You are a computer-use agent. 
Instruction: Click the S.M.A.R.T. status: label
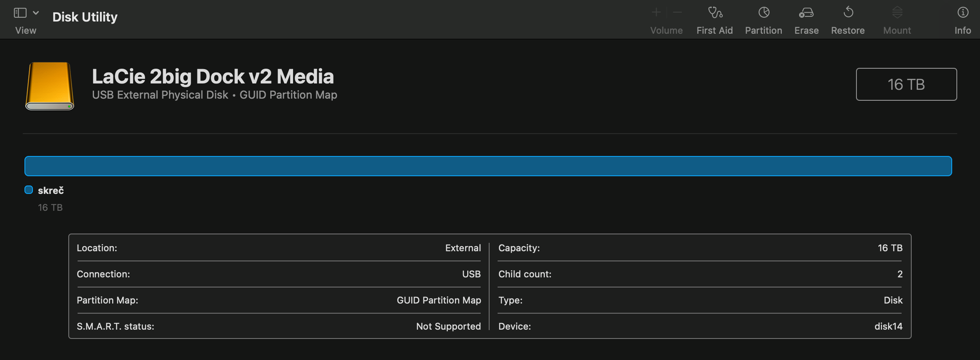pyautogui.click(x=116, y=326)
